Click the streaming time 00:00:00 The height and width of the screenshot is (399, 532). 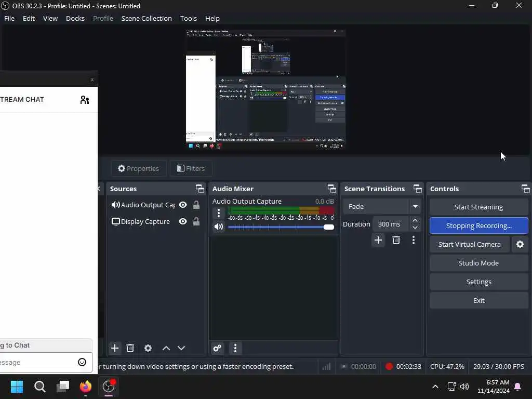363,366
